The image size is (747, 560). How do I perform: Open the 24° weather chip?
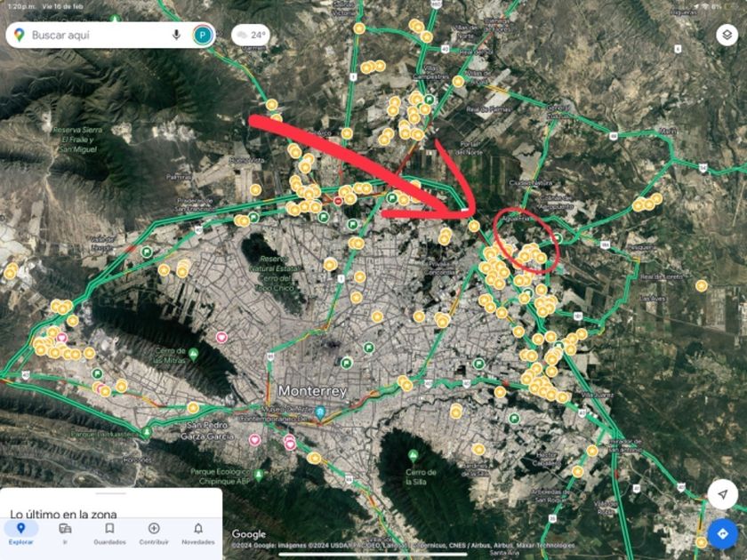(251, 35)
